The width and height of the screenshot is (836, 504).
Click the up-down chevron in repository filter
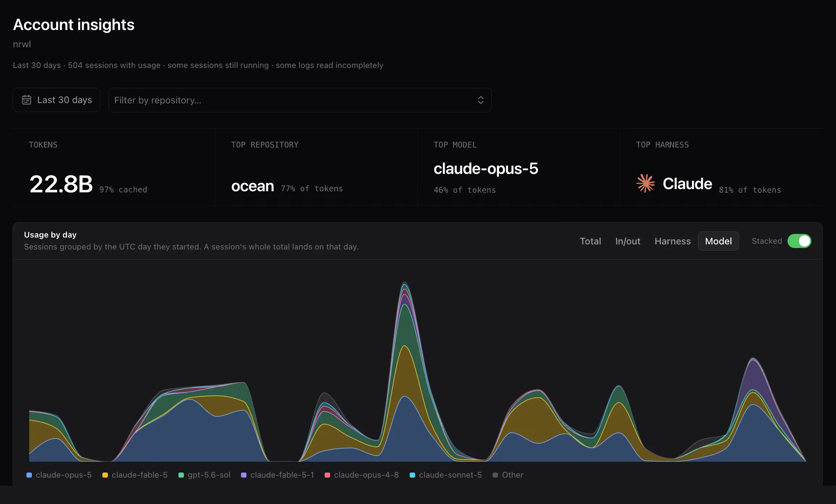pyautogui.click(x=481, y=100)
